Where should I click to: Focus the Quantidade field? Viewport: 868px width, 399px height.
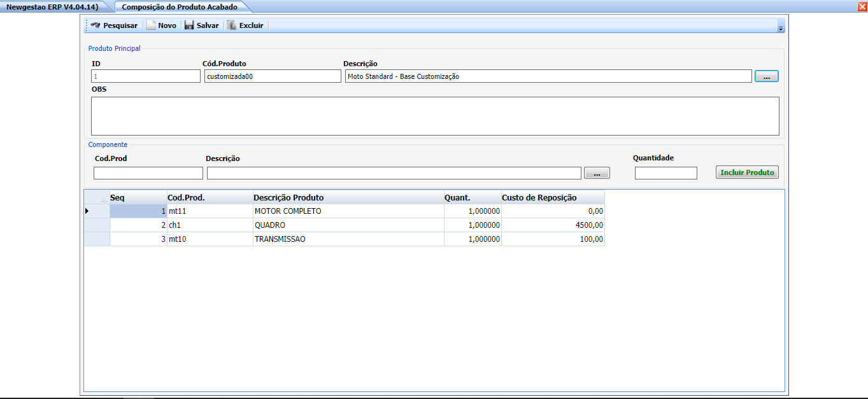pyautogui.click(x=666, y=173)
